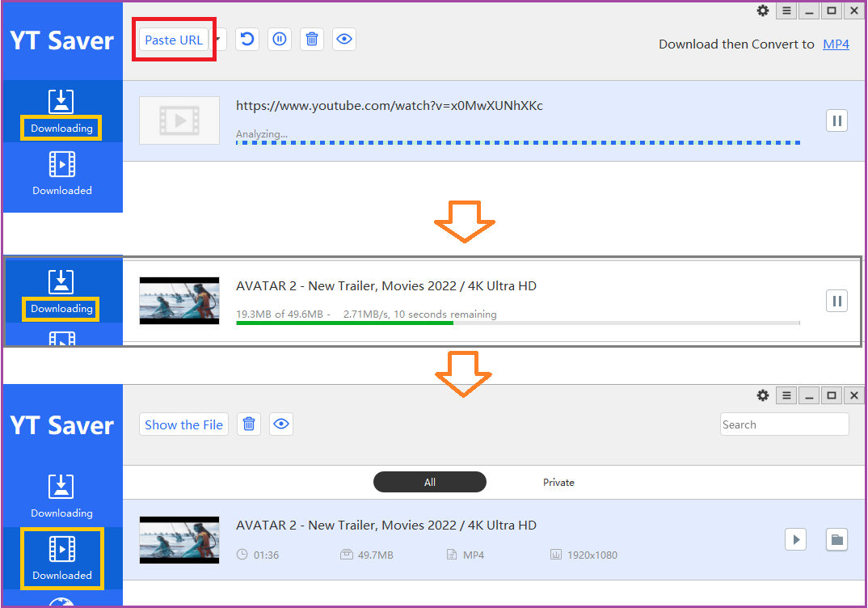Click the placeholder thumbnail of analyzing video
This screenshot has width=868, height=608.
[179, 120]
